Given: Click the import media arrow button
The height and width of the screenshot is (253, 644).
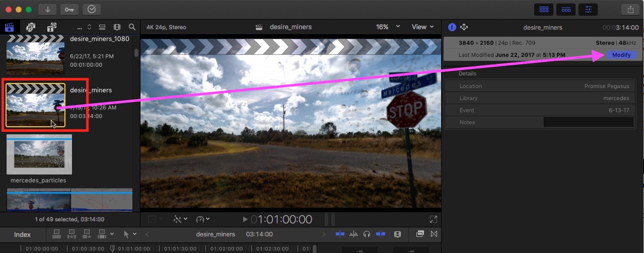Looking at the screenshot, I should click(x=47, y=9).
